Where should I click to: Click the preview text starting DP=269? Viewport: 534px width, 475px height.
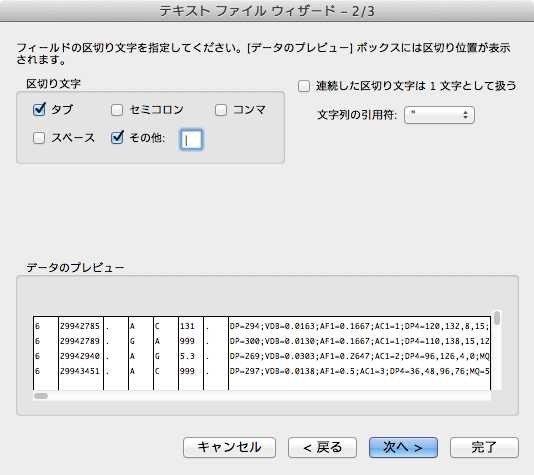pos(359,356)
